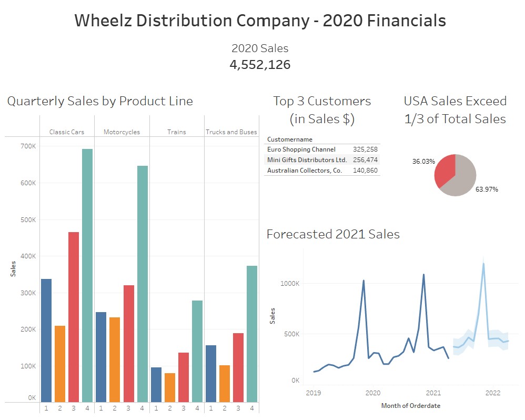The image size is (525, 420).
Task: Click the forecast line's highest peak
Action: tap(483, 264)
